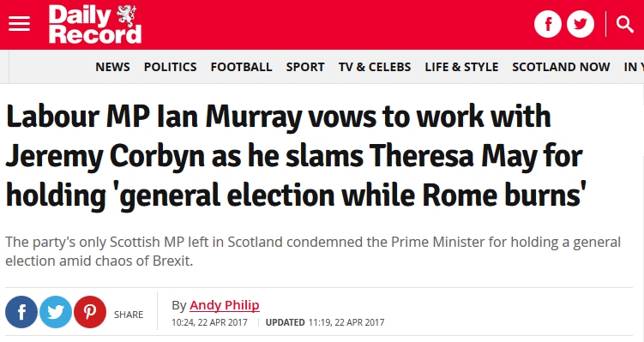The image size is (644, 342).
Task: Go to the News section
Action: click(x=112, y=67)
